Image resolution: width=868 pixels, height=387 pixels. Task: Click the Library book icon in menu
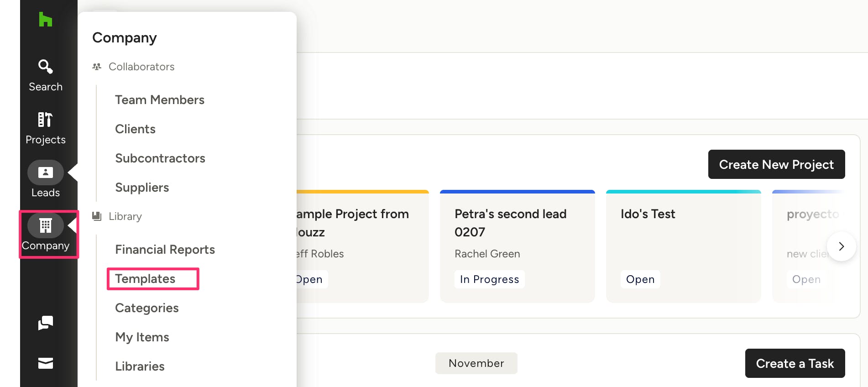(96, 216)
